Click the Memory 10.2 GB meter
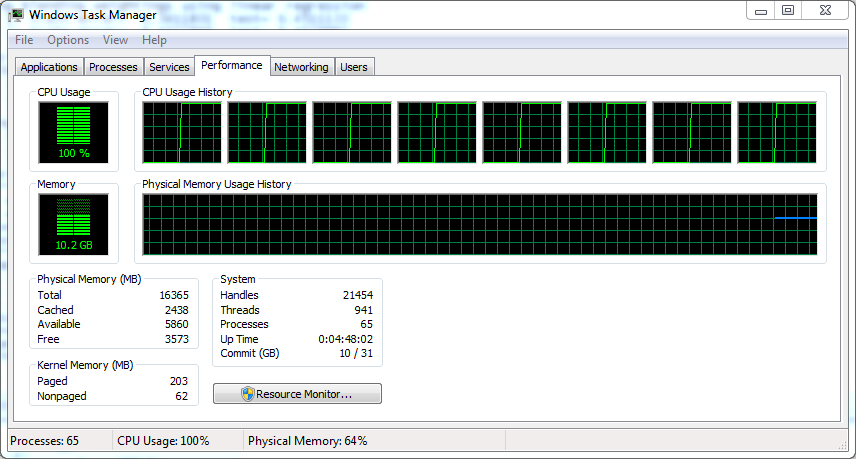This screenshot has height=459, width=856. [73, 224]
